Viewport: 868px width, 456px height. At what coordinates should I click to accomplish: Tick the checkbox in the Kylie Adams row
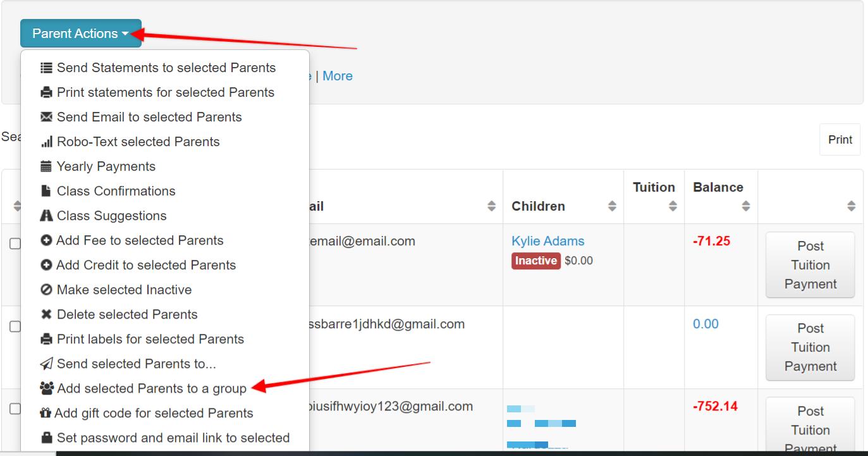pyautogui.click(x=15, y=245)
